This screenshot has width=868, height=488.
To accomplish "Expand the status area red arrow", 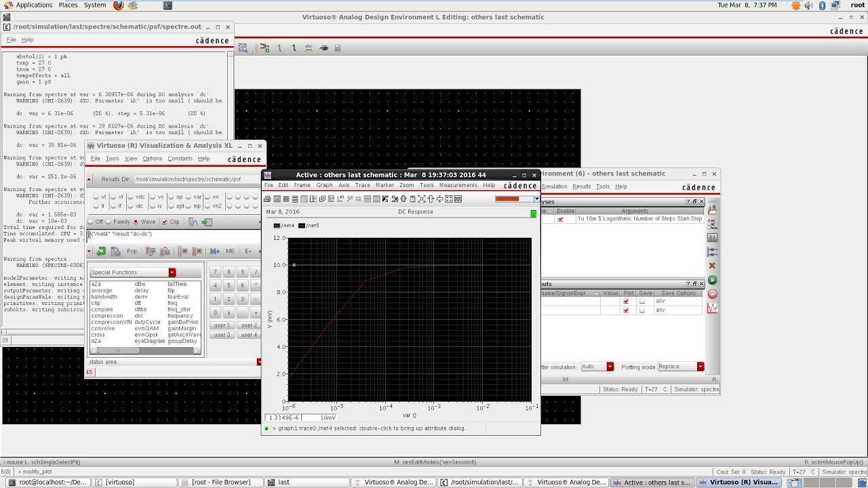I will click(258, 362).
